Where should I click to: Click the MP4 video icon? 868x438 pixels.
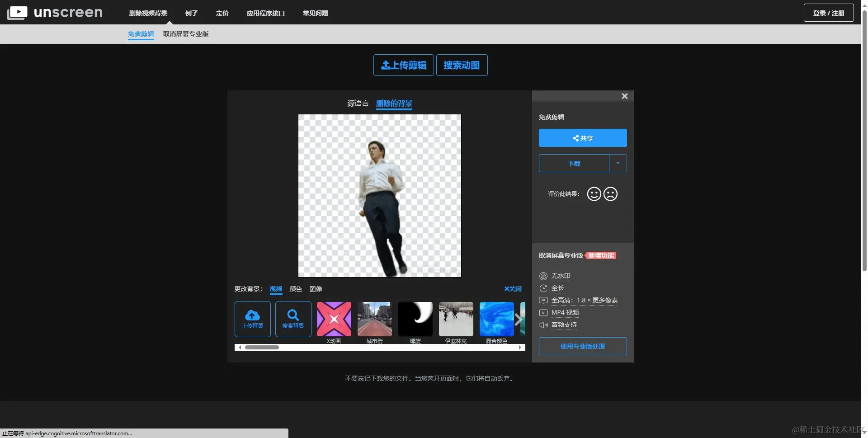coord(543,312)
